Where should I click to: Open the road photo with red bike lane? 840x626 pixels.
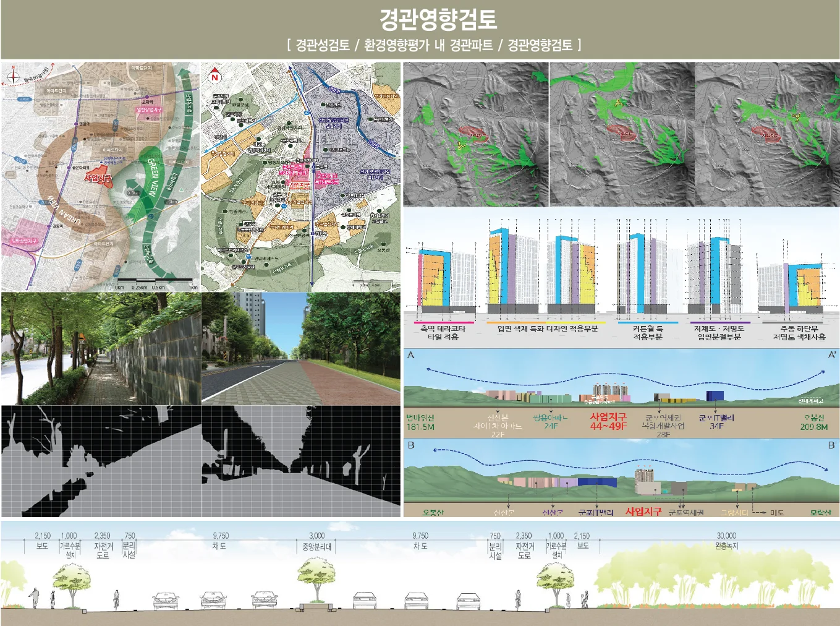[301, 349]
